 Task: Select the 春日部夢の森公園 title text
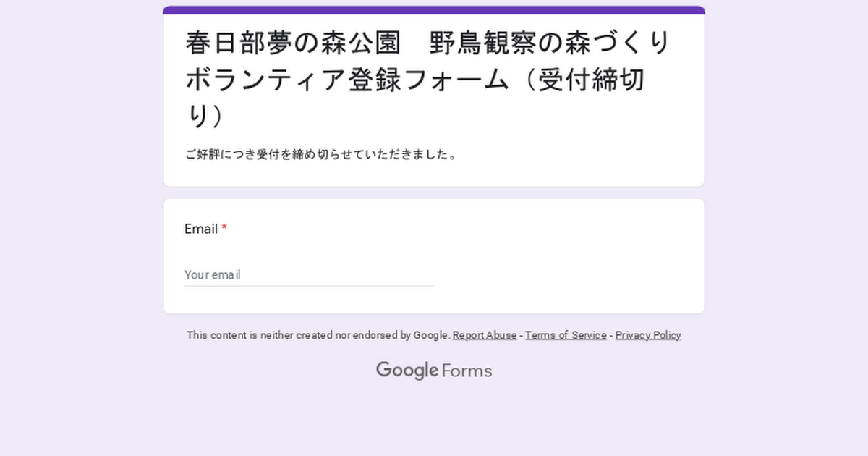click(293, 43)
